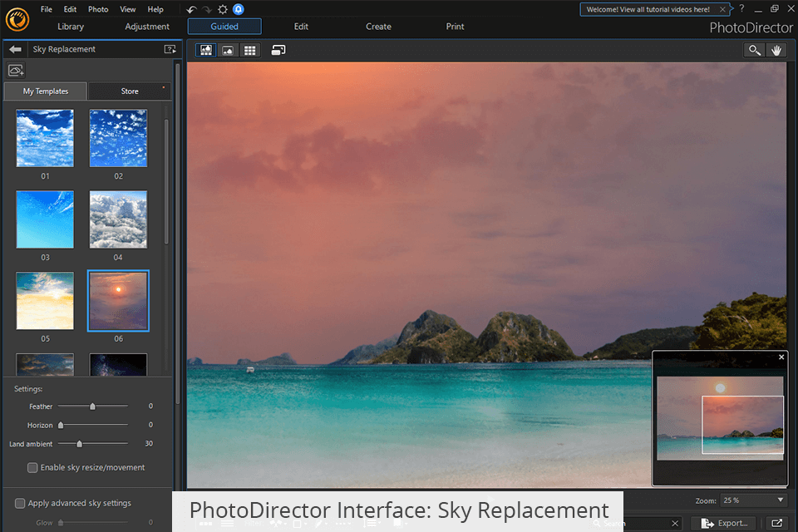
Task: Switch to the Library module
Action: (x=70, y=27)
